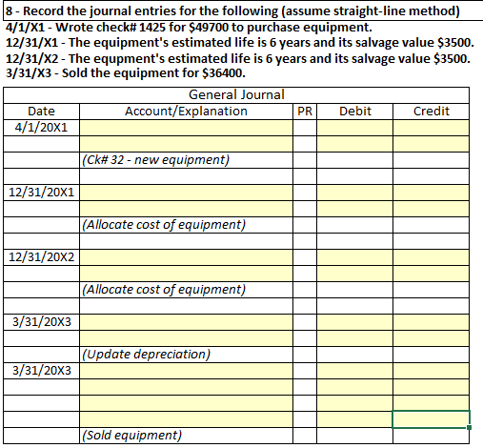This screenshot has height=448, width=483.
Task: Click account cell in 12/31/20X2 row
Action: point(186,257)
